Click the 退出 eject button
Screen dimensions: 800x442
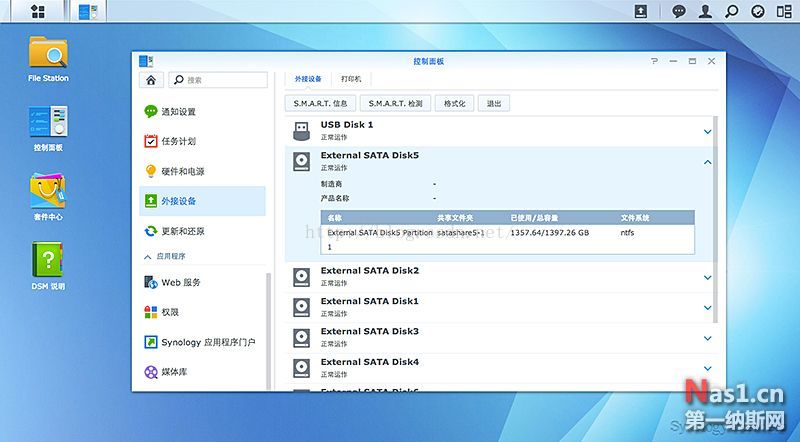pos(494,103)
